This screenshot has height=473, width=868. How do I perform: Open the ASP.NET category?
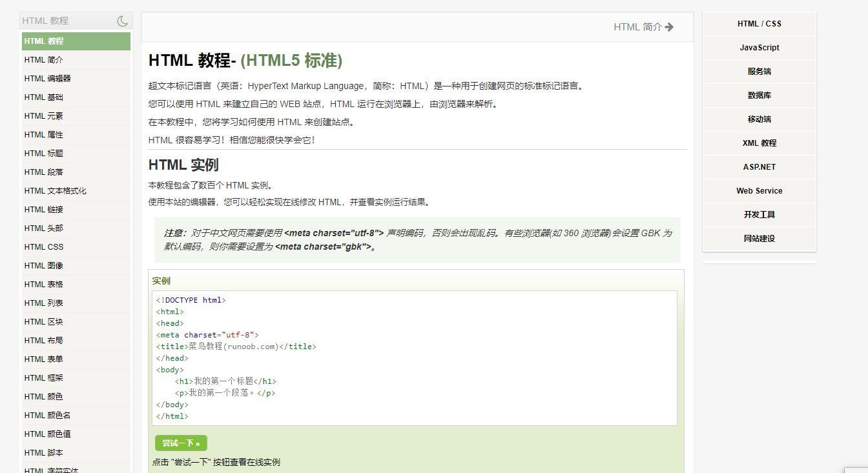tap(759, 167)
